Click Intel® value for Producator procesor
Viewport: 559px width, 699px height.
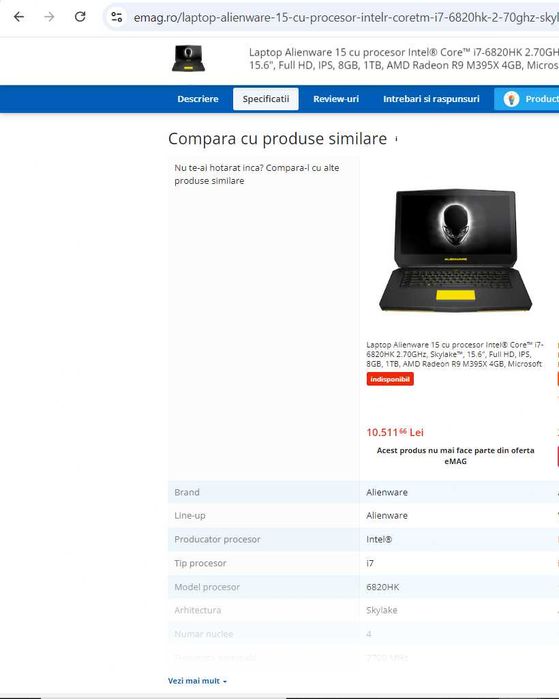(379, 539)
